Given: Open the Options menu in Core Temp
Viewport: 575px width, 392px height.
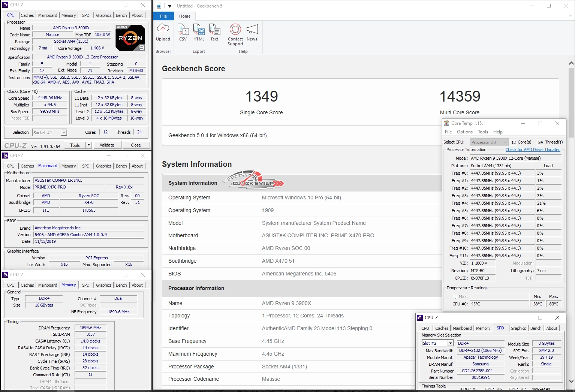Looking at the screenshot, I should 464,132.
